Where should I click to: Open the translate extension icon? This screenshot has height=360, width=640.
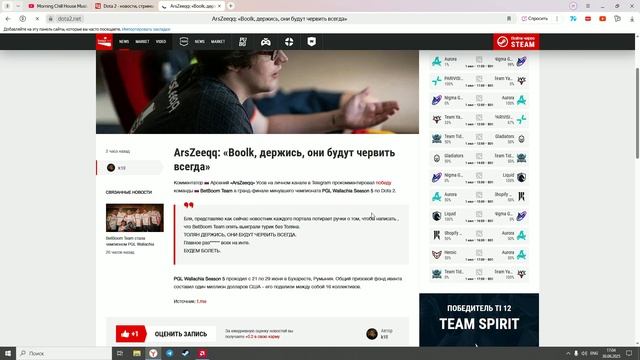[x=573, y=19]
